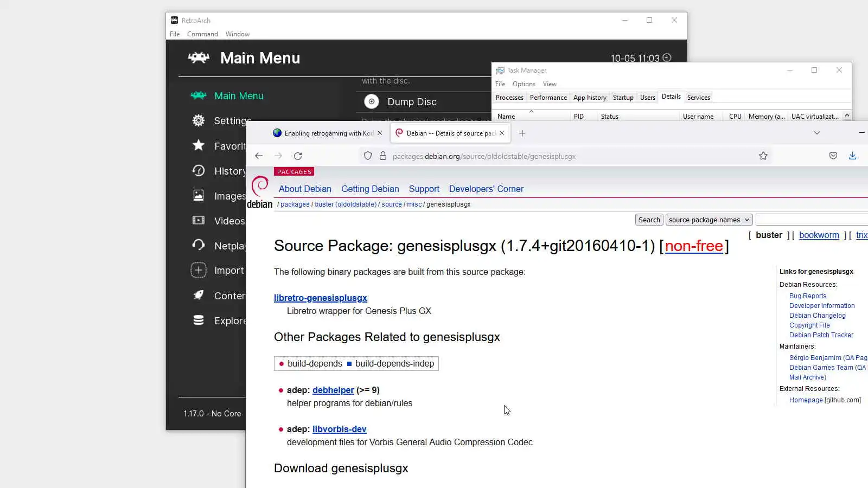
Task: Open RetroArch File menu
Action: pyautogui.click(x=175, y=34)
